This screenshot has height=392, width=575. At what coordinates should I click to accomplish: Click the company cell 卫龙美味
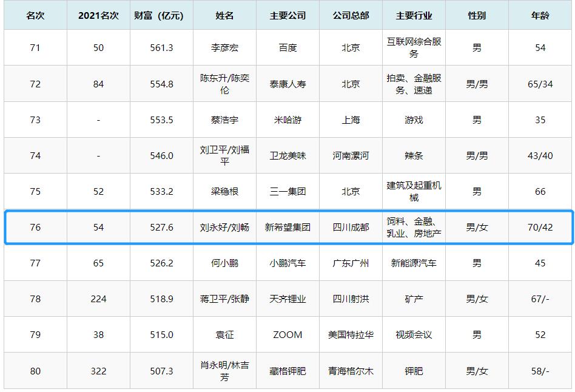287,155
